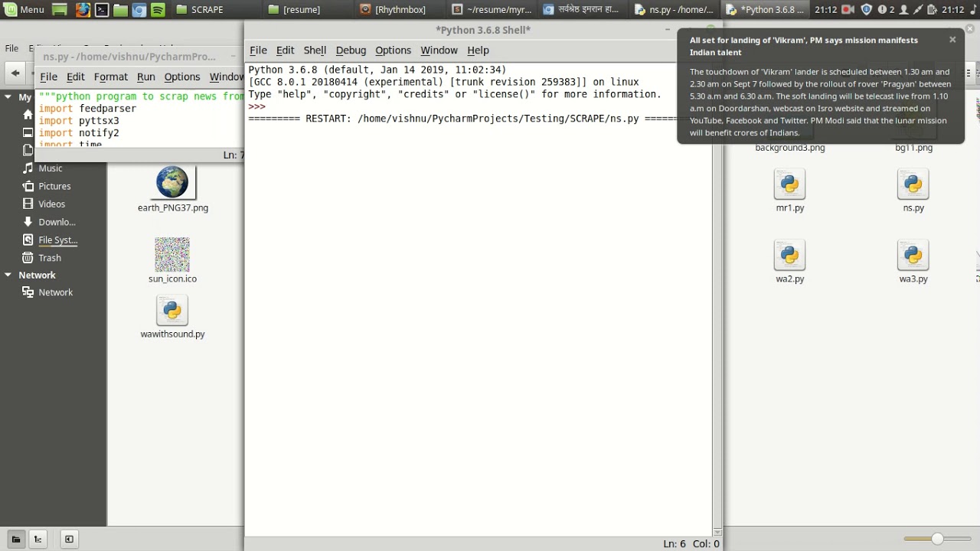
Task: Switch to the Chromium Hindi-titled window
Action: click(x=582, y=9)
